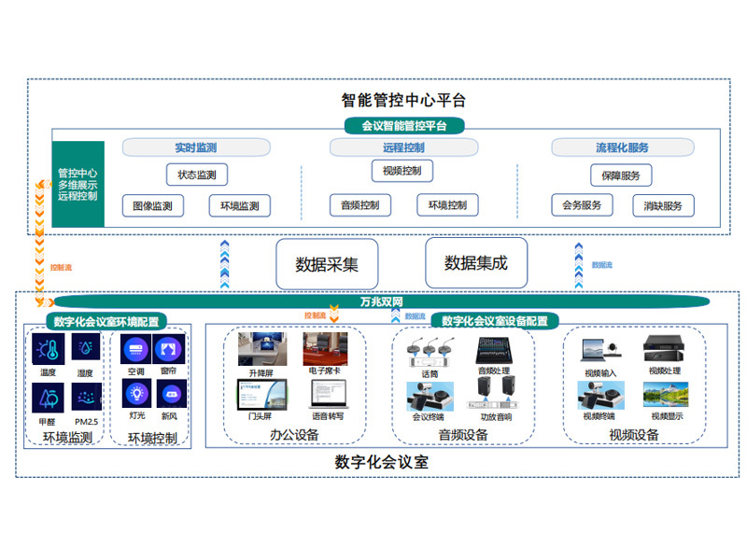Viewport: 747px width, 560px height.
Task: Click the 智能管控中心平台 title text
Action: click(403, 100)
